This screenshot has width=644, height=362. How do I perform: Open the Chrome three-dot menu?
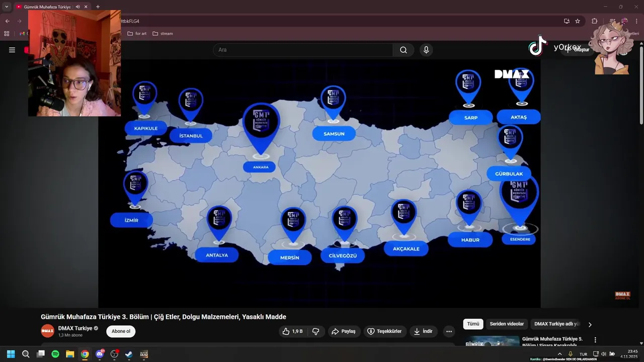[x=636, y=21]
